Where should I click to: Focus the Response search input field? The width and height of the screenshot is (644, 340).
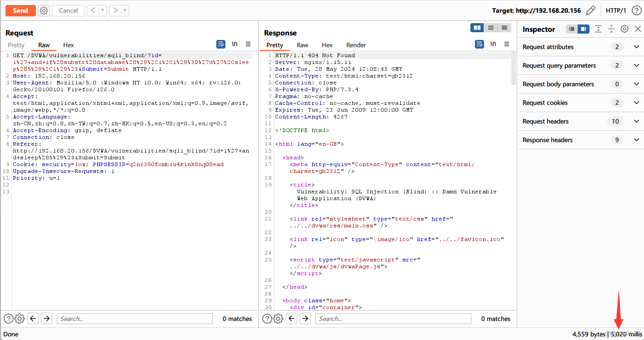(x=393, y=319)
